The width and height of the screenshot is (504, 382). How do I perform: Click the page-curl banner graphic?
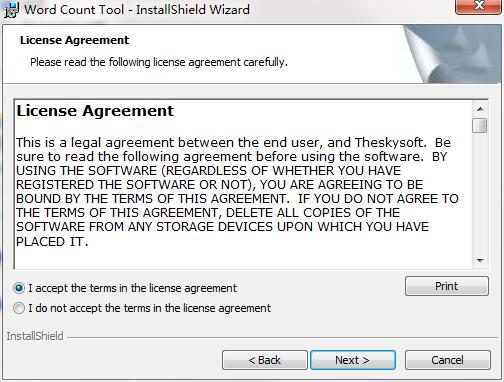452,54
